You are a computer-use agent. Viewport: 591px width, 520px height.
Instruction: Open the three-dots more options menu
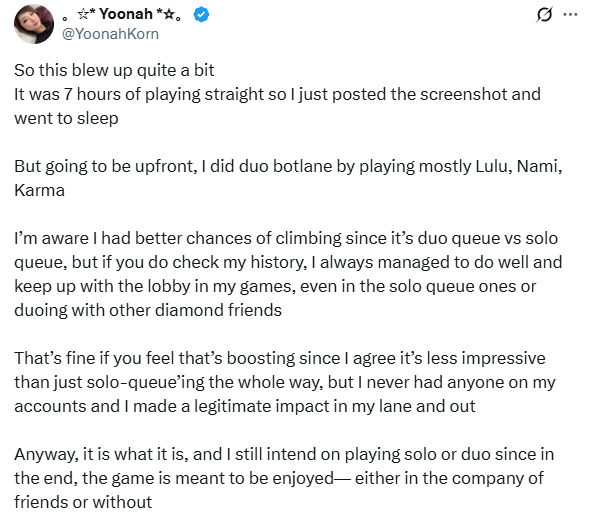570,15
